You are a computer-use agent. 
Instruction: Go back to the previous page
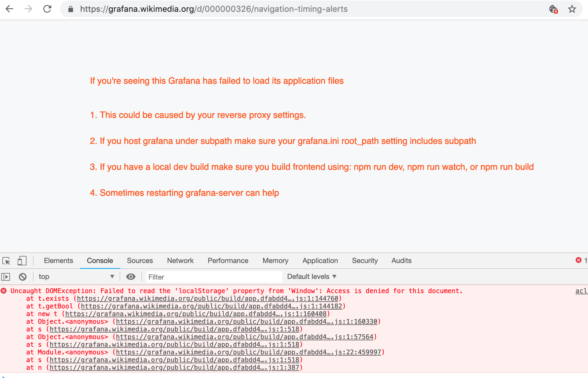tap(10, 9)
